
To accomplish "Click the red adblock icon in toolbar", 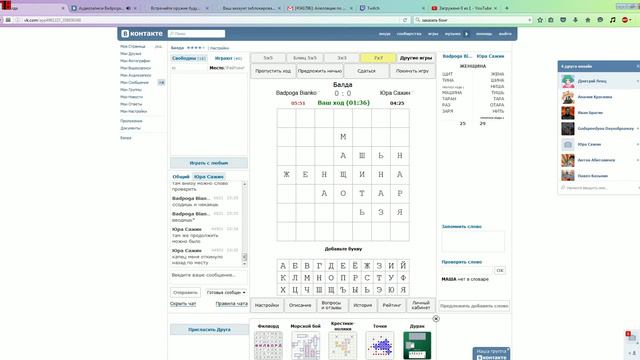I will click(x=625, y=20).
